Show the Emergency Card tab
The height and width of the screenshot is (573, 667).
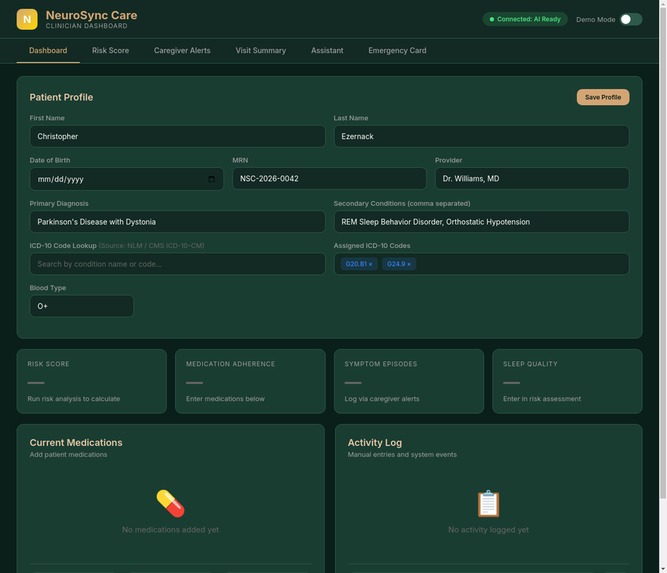[397, 51]
